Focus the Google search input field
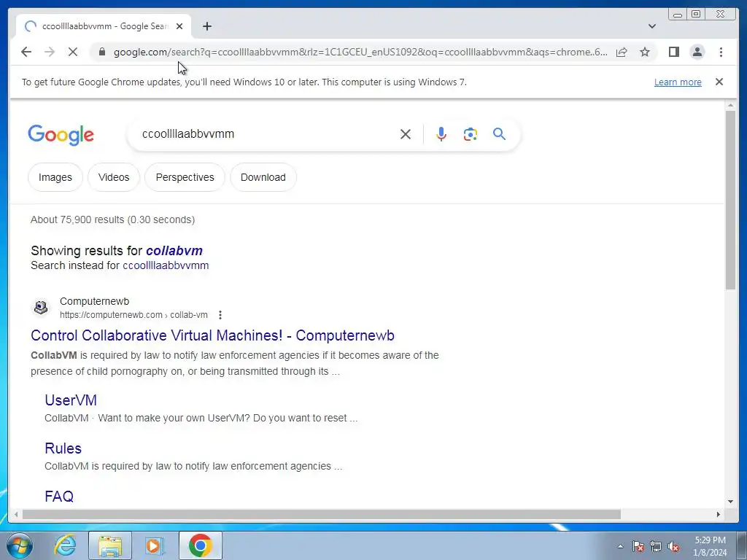This screenshot has width=747, height=560. click(x=267, y=134)
